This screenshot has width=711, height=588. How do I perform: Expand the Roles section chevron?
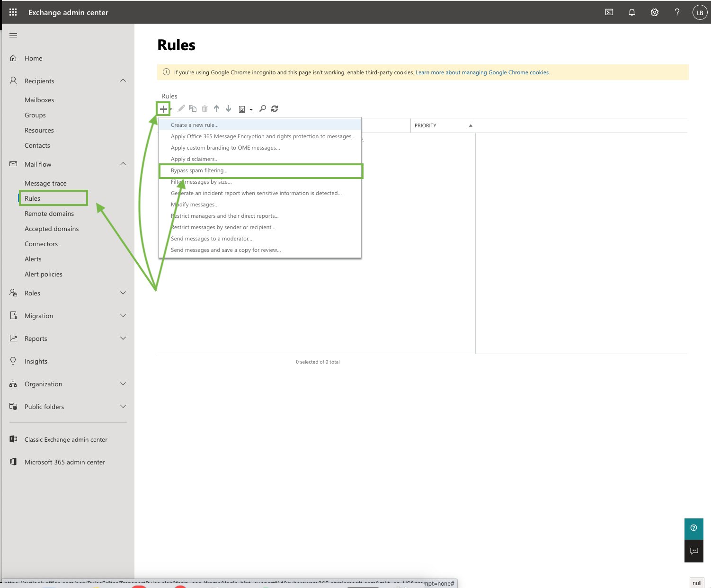tap(123, 293)
